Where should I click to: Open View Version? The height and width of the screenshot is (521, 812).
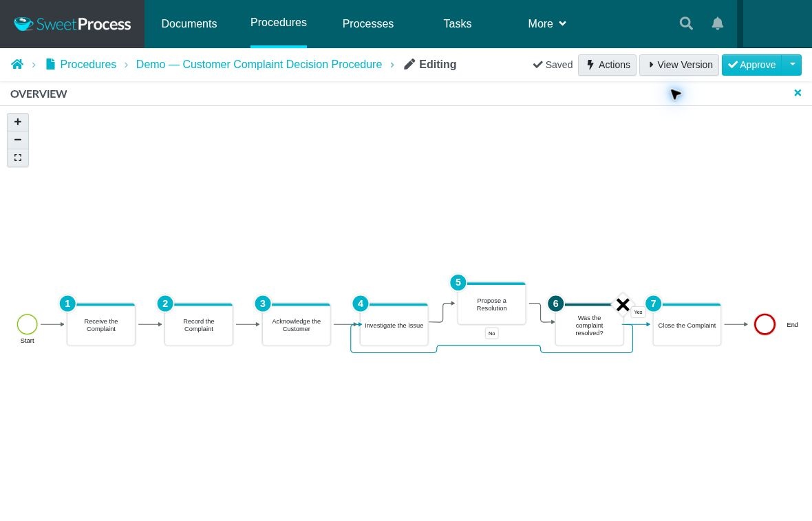coord(679,65)
